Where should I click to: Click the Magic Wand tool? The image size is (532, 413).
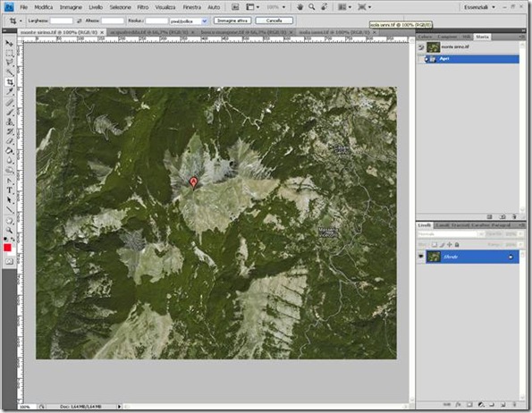pos(10,72)
